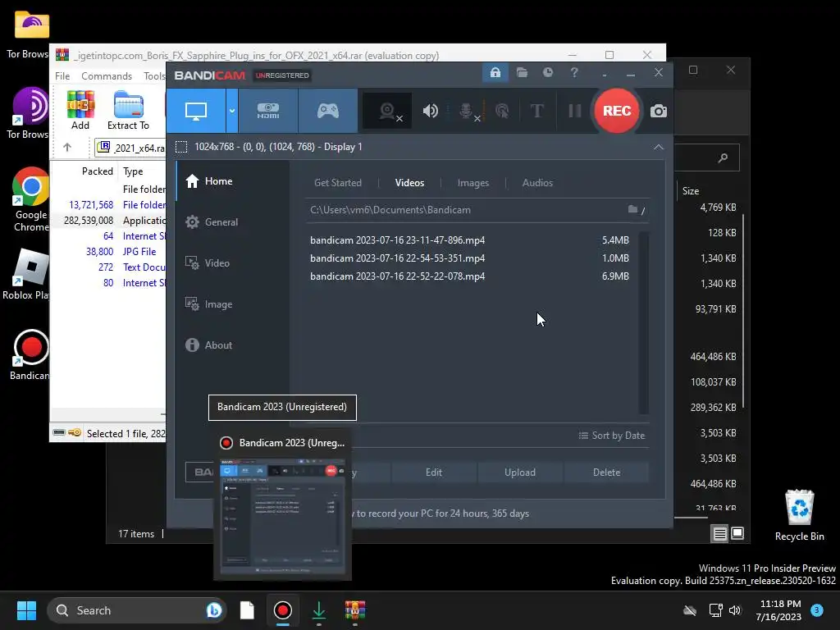The width and height of the screenshot is (840, 630).
Task: Click the Delete button in Bandicam
Action: (606, 472)
